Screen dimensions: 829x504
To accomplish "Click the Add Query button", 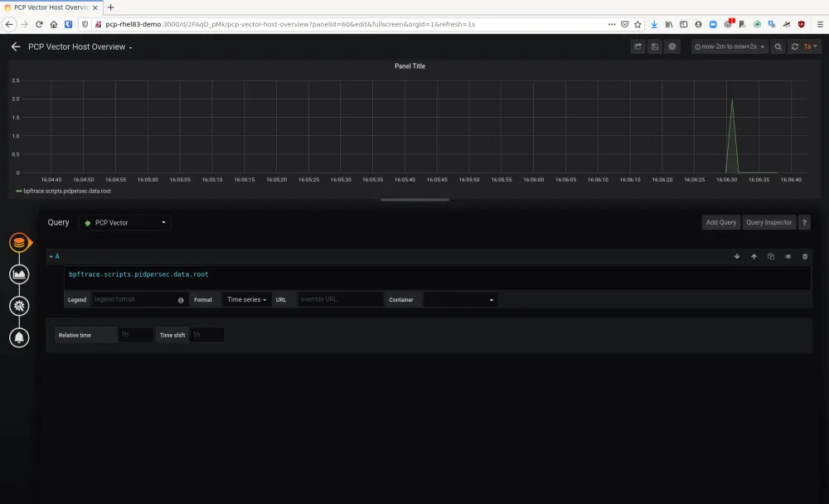I will [x=720, y=222].
